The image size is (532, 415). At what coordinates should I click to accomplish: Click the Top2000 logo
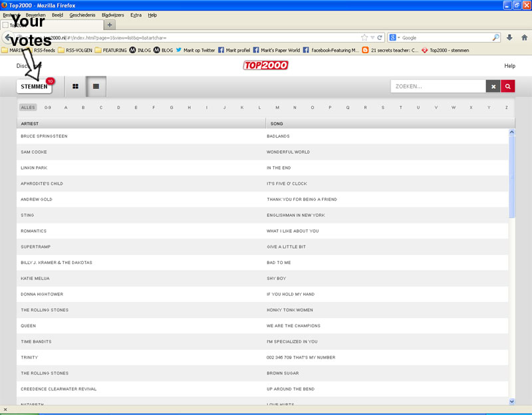(x=260, y=66)
